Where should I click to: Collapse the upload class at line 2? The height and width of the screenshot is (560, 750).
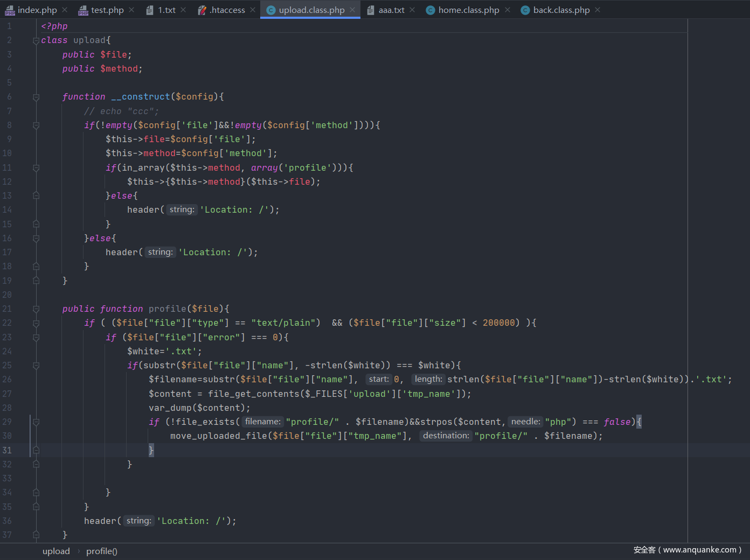pyautogui.click(x=36, y=40)
